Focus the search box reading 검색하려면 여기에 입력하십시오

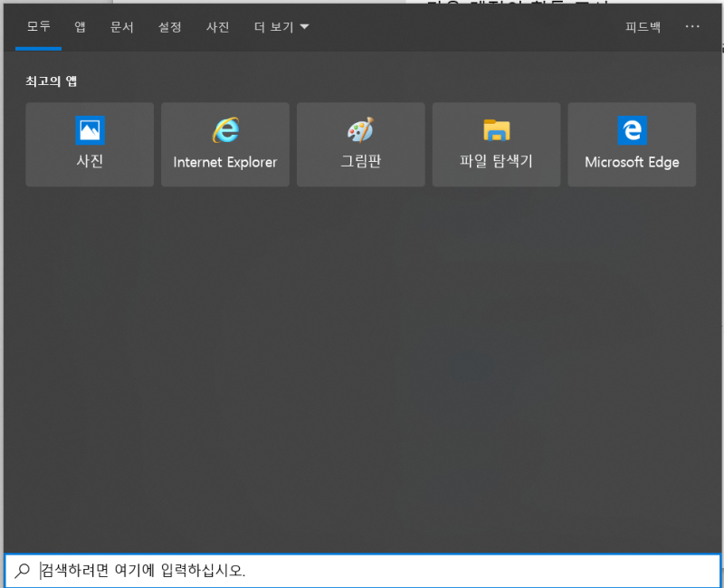[x=363, y=571]
